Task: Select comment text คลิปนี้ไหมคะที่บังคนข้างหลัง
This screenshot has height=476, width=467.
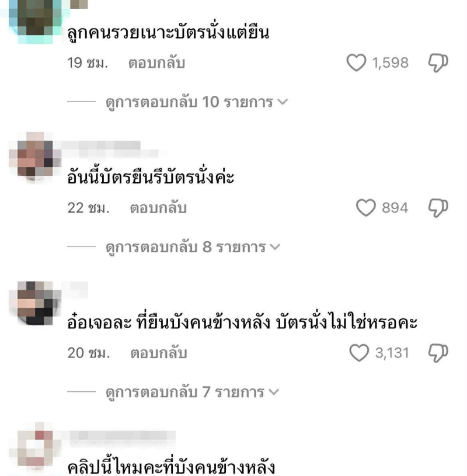Action: pyautogui.click(x=171, y=467)
